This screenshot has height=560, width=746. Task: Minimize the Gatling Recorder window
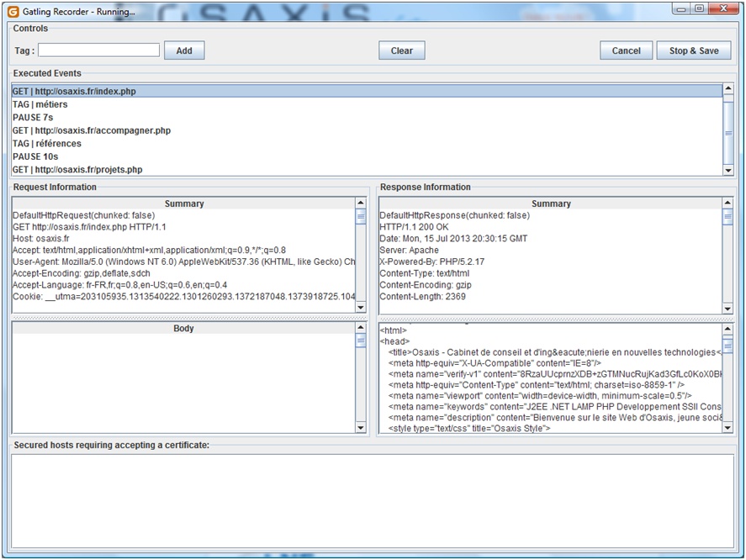(x=681, y=8)
